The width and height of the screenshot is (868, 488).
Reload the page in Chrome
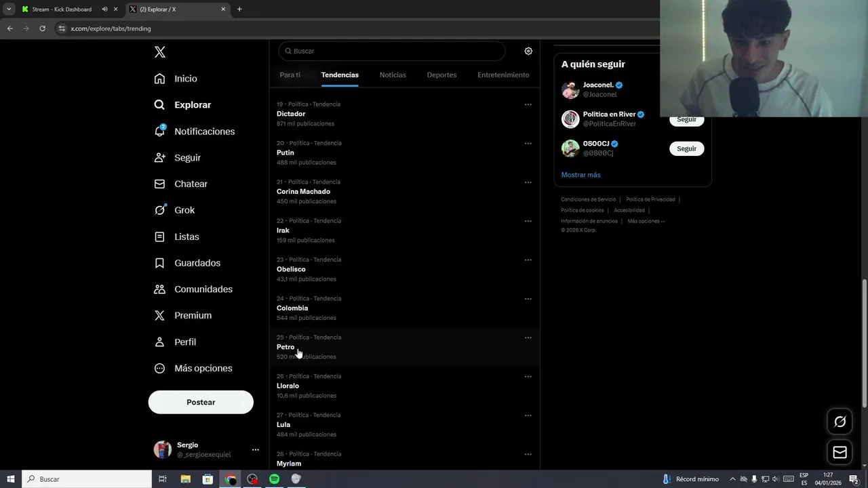point(42,28)
